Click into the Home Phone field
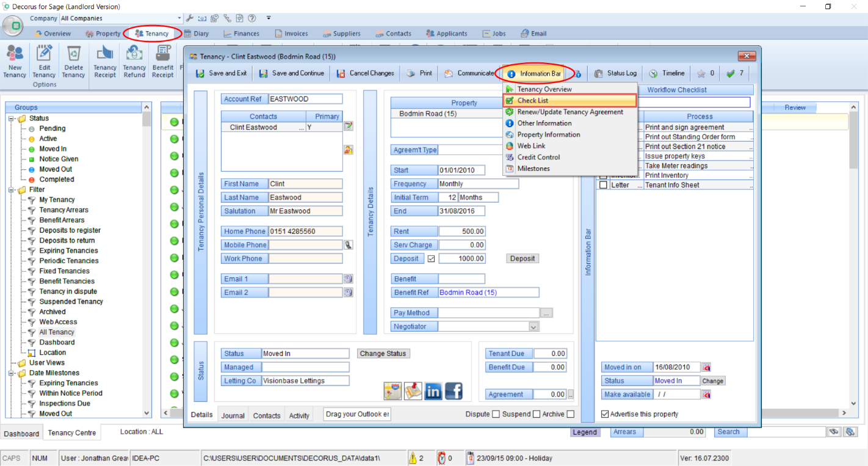This screenshot has height=466, width=868. pyautogui.click(x=305, y=231)
